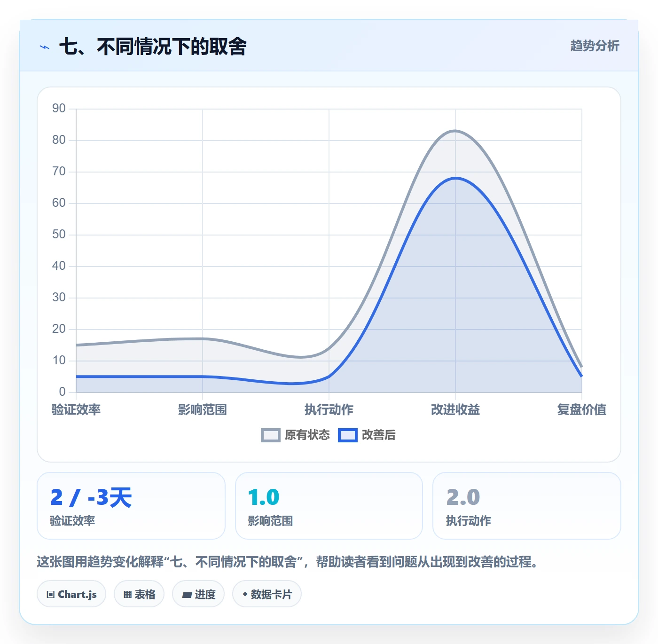Click the y-axis value 30
Image resolution: width=658 pixels, height=644 pixels.
pos(59,298)
